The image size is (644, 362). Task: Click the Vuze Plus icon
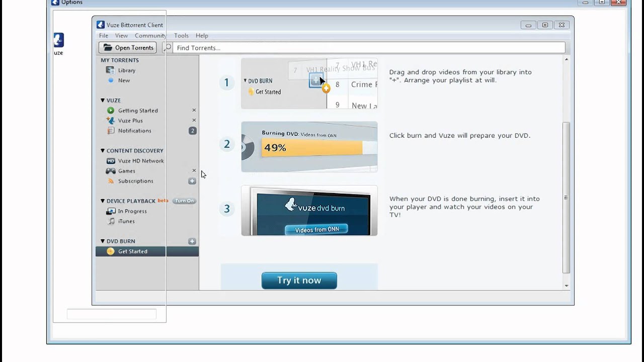pyautogui.click(x=111, y=121)
